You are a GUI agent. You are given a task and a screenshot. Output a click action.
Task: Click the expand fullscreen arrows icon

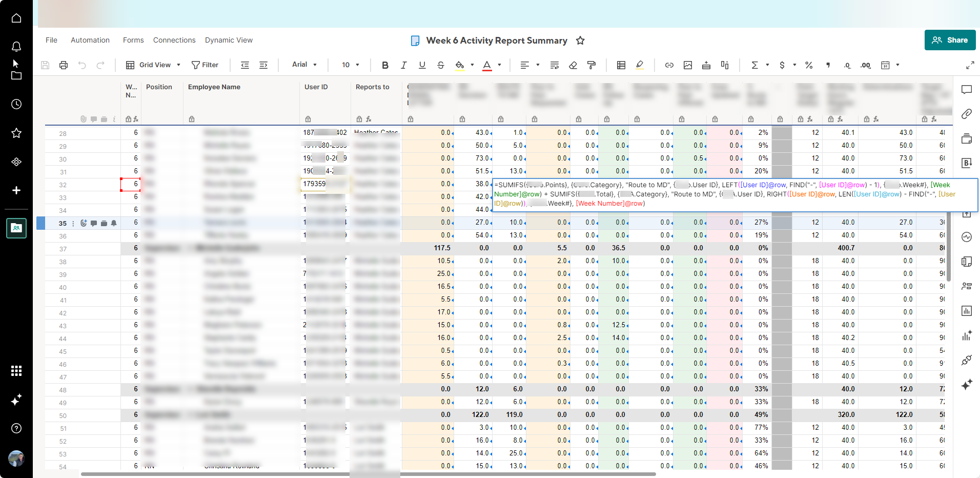click(x=970, y=65)
